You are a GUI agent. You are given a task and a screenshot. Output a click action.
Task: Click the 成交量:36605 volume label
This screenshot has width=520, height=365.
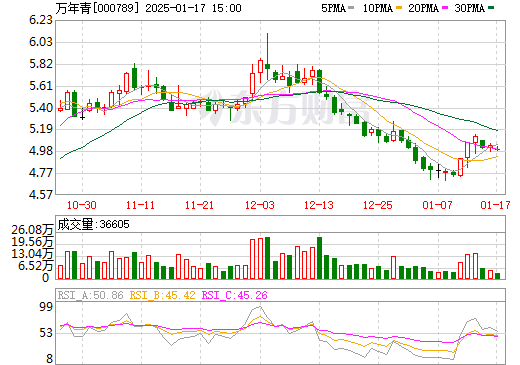(x=93, y=224)
